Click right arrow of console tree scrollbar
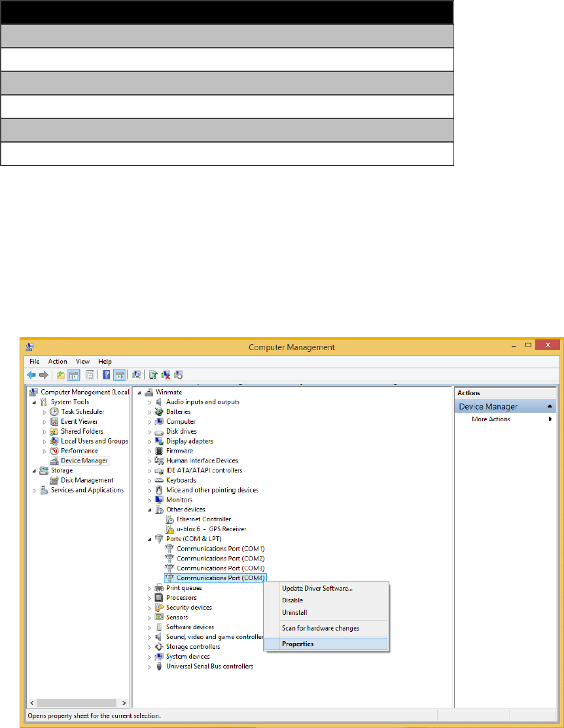This screenshot has height=728, width=564. click(x=124, y=703)
